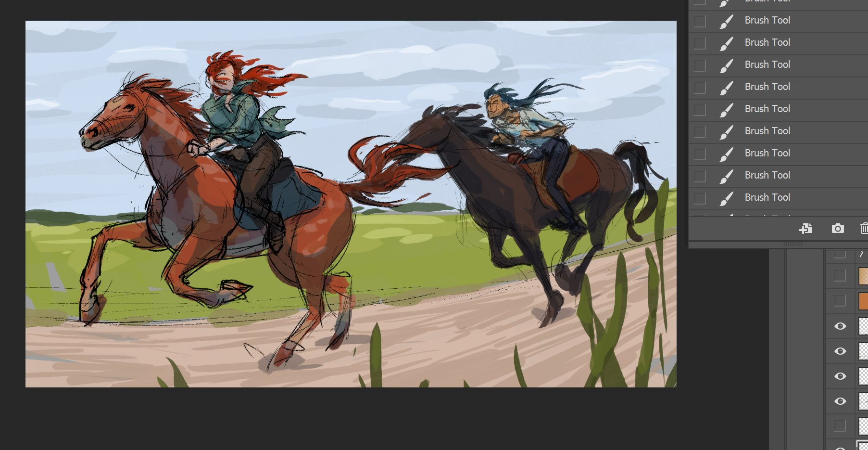Image resolution: width=868 pixels, height=450 pixels.
Task: Click the create new document from state icon
Action: pos(806,229)
